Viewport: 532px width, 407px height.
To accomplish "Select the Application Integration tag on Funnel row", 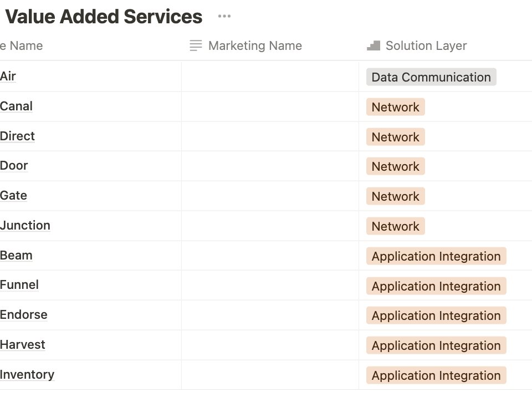I will [436, 286].
